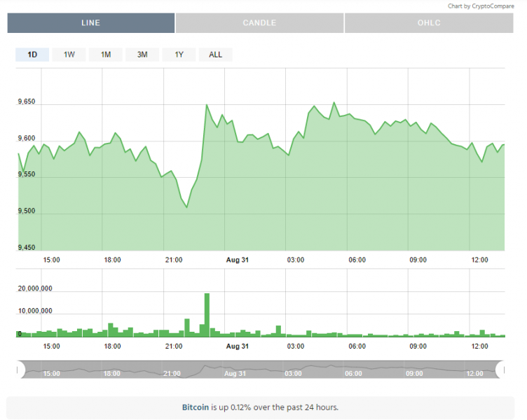Grab the left handle of range navigator
The width and height of the screenshot is (527, 420).
tap(20, 369)
